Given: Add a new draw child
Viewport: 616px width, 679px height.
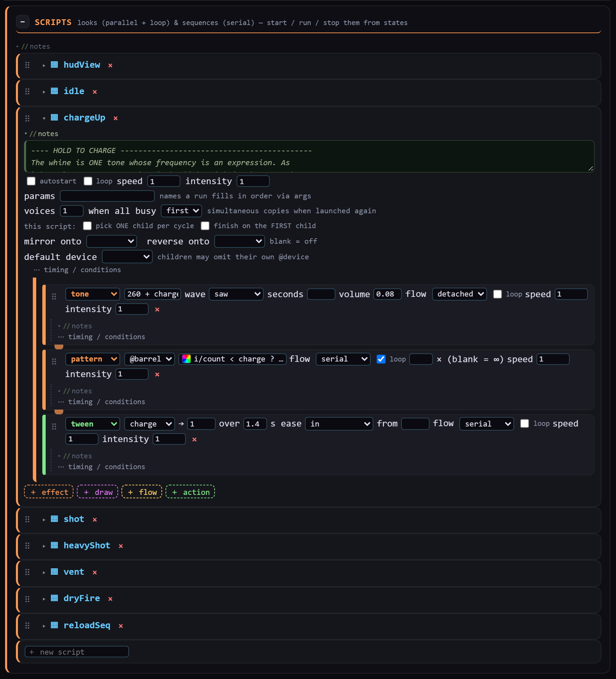Looking at the screenshot, I should [97, 492].
